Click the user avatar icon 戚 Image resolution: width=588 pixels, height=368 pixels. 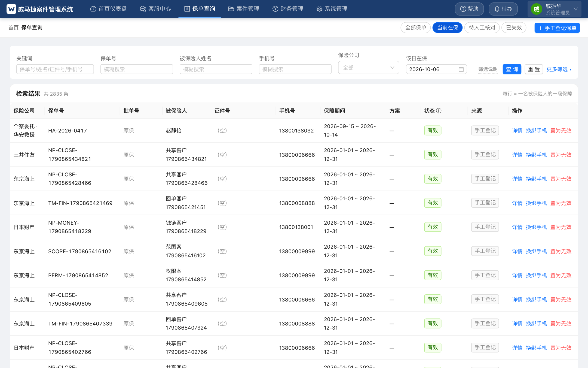pos(536,9)
